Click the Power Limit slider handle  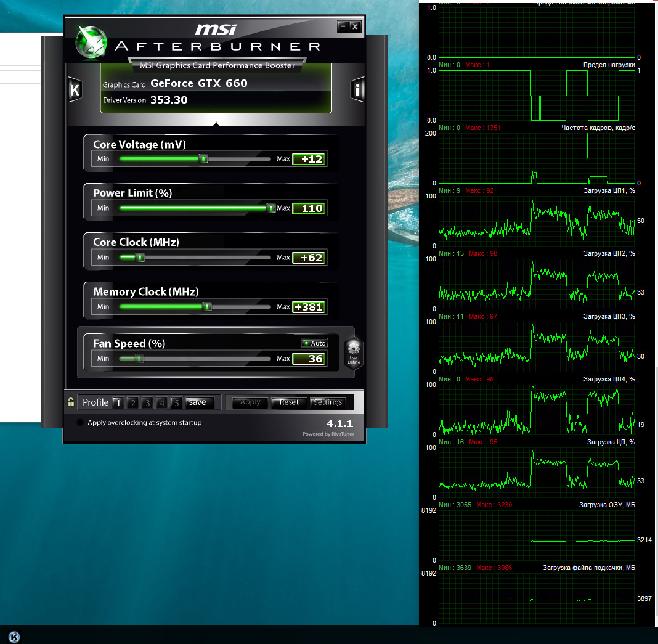[x=271, y=208]
